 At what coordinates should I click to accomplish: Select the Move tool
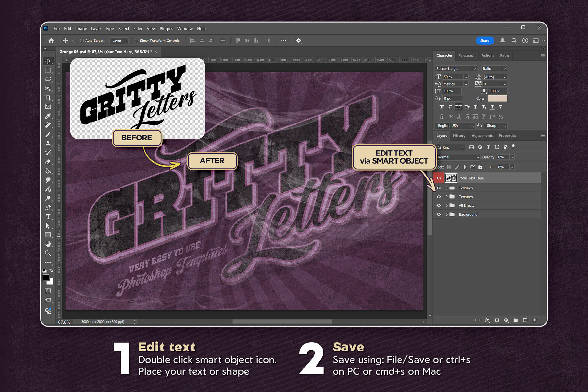click(48, 61)
